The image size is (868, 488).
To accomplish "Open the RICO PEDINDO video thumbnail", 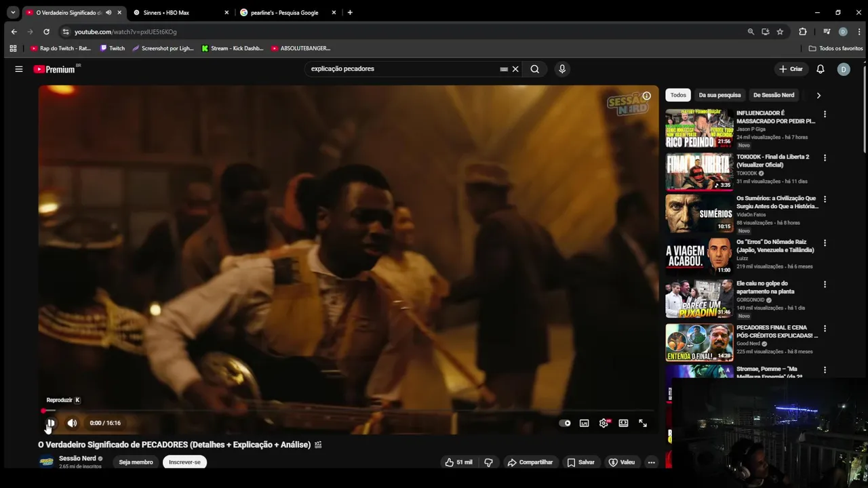I will pos(699,128).
